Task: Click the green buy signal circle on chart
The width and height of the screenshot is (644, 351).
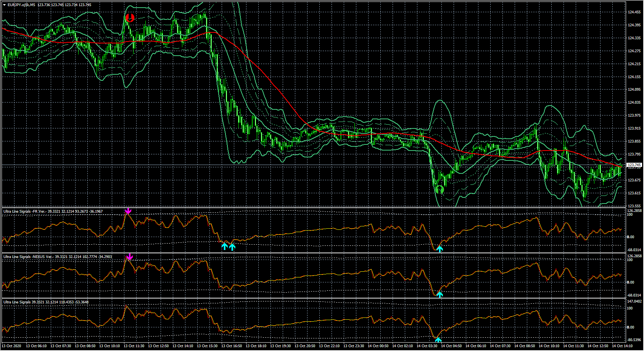Action: [440, 189]
